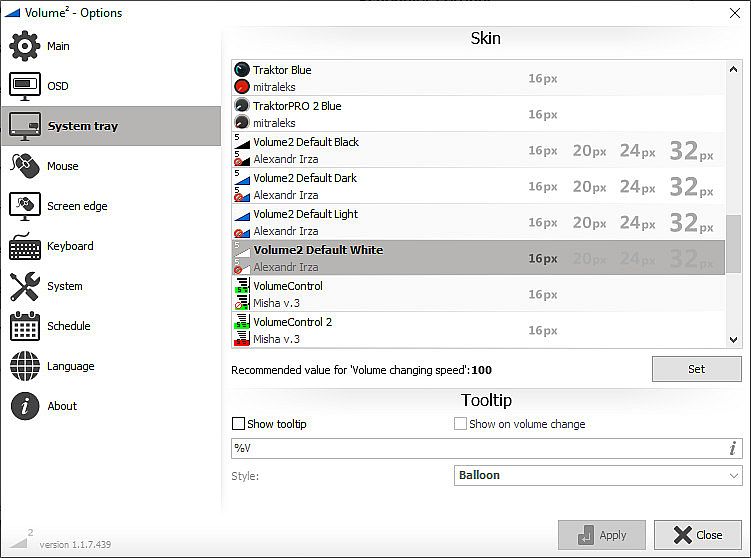Click the System tray monitor icon
This screenshot has height=558, width=751.
point(24,126)
